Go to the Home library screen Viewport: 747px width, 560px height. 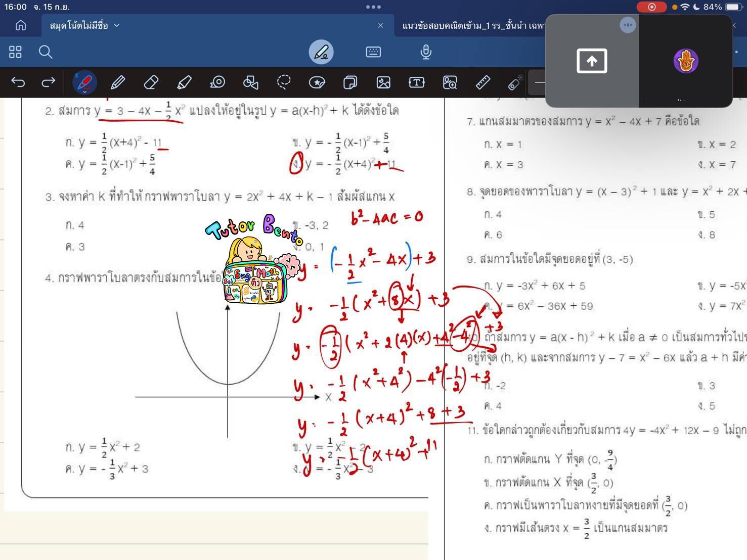click(21, 25)
